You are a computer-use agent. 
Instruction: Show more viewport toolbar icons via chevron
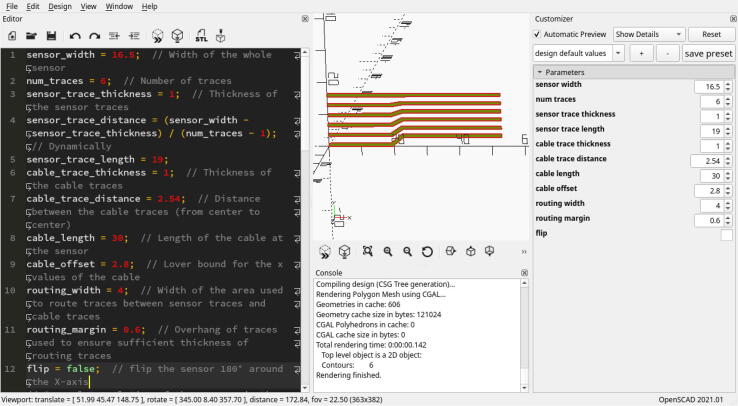click(524, 252)
